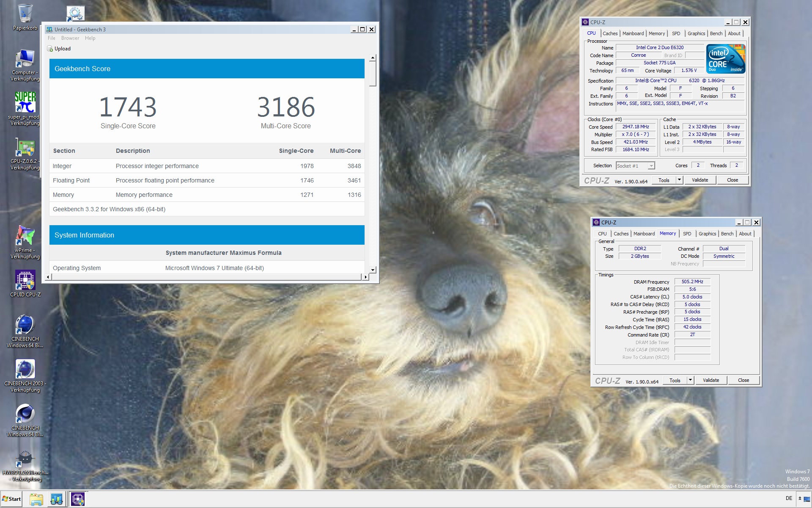Select the HWBOT x265 Bench desktop shortcut
This screenshot has width=812, height=508.
[25, 466]
